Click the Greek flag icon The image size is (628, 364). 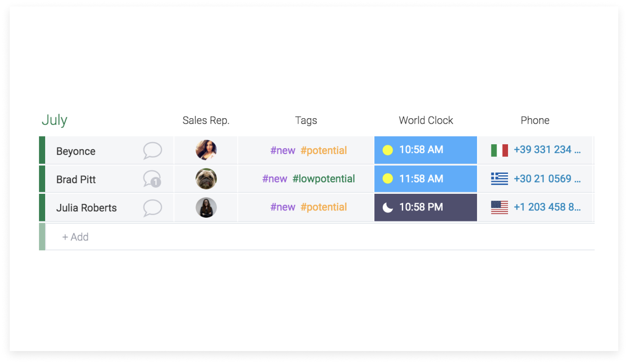point(499,179)
